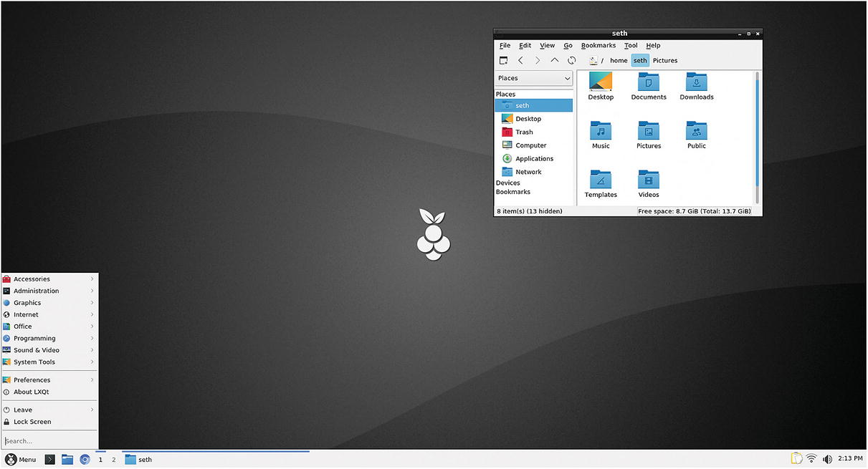
Task: Click the volume speaker tray icon
Action: (827, 459)
